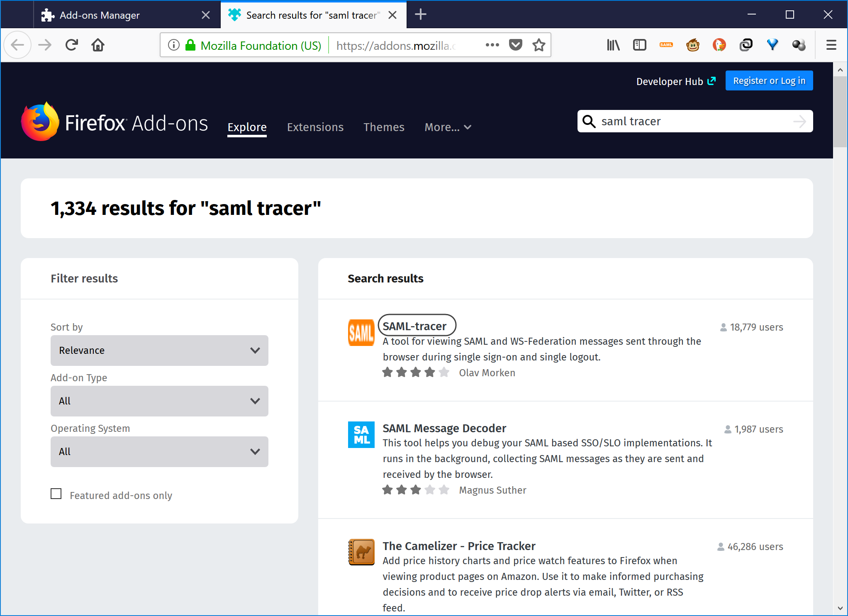Click the SAML Message Decoder icon
This screenshot has width=848, height=616.
point(361,435)
